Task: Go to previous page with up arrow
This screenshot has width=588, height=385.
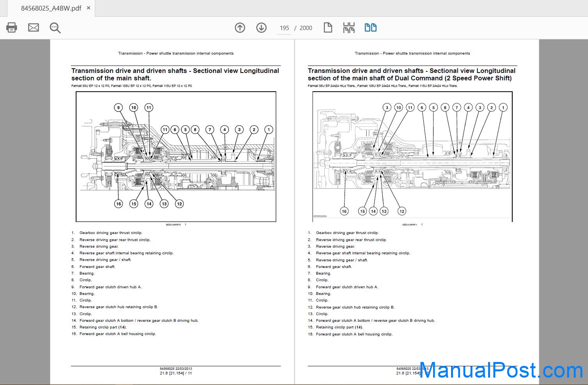Action: coord(240,28)
